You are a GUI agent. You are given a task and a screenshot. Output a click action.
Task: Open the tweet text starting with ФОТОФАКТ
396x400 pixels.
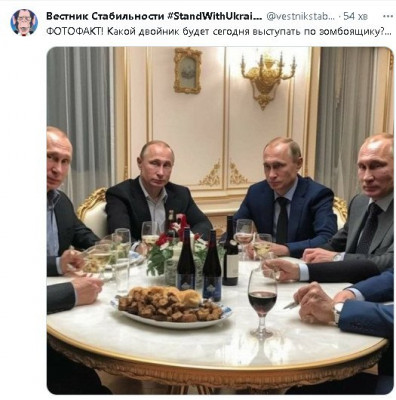pyautogui.click(x=218, y=32)
